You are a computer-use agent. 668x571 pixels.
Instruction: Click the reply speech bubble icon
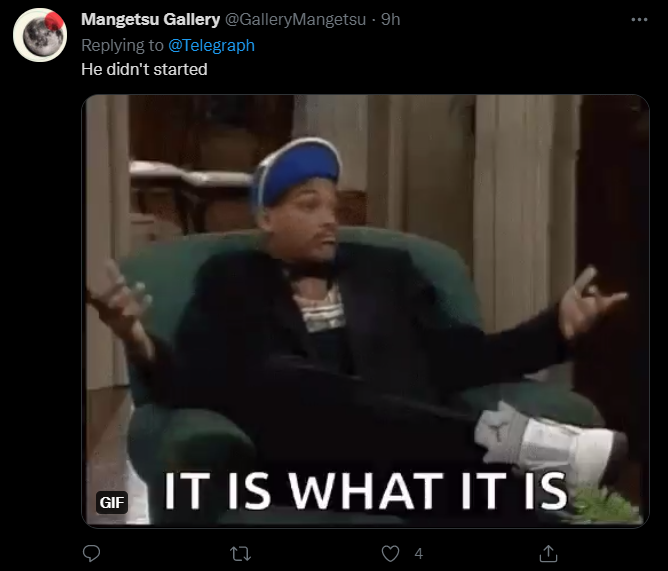point(91,554)
